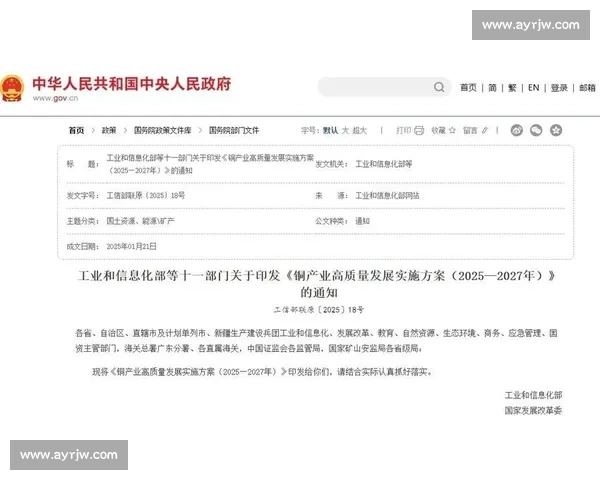Click the signature 国家发展改革委
Viewport: 600px width, 480px height.
(x=533, y=411)
